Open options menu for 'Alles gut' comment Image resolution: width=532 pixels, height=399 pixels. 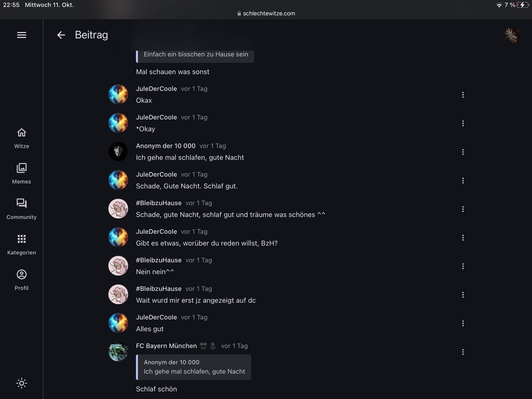(463, 323)
